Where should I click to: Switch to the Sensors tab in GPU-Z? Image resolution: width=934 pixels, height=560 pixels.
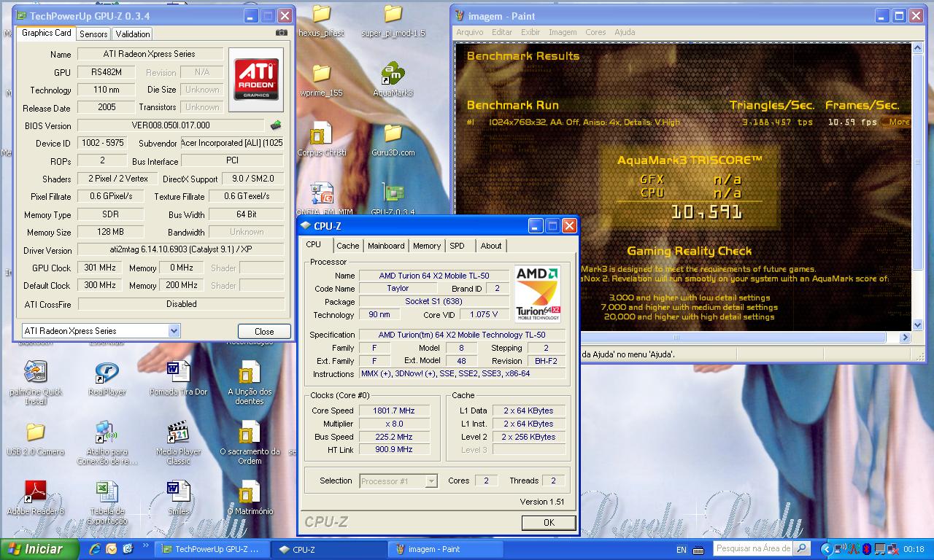point(93,34)
